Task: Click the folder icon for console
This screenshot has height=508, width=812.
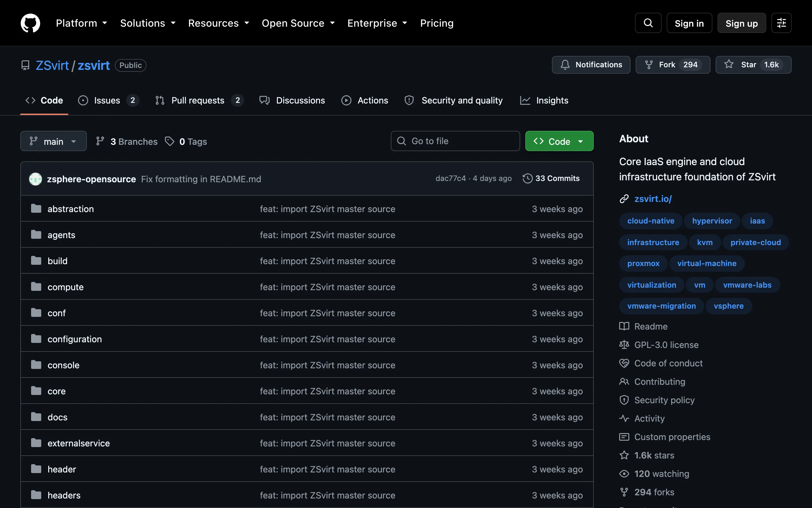Action: [36, 364]
